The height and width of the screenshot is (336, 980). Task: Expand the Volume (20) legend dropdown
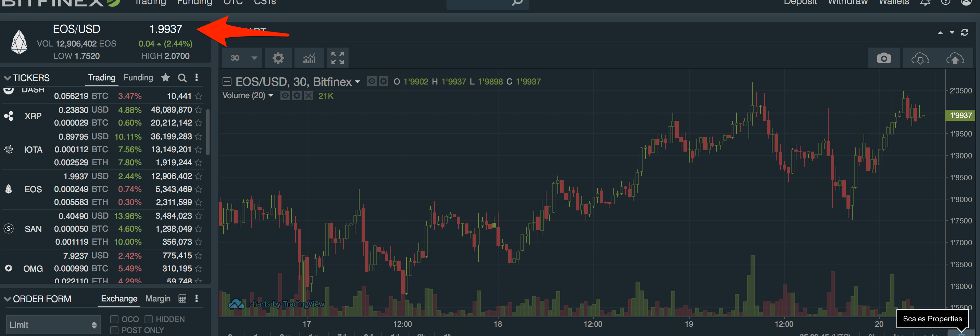[x=271, y=95]
